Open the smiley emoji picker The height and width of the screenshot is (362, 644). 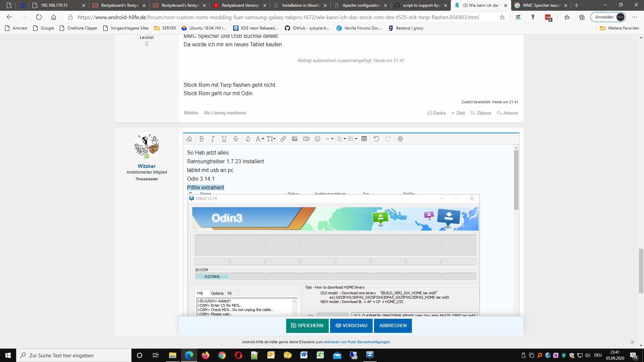tap(317, 139)
